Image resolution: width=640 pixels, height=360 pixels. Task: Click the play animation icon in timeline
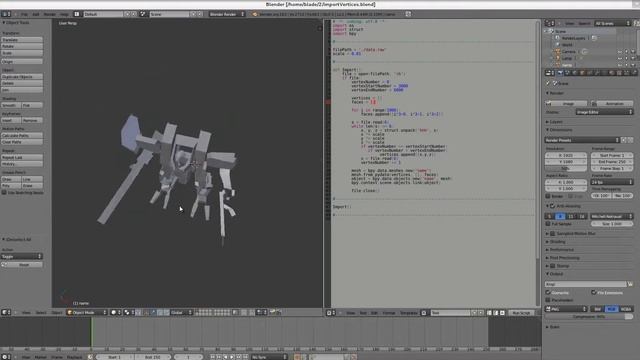(232, 357)
